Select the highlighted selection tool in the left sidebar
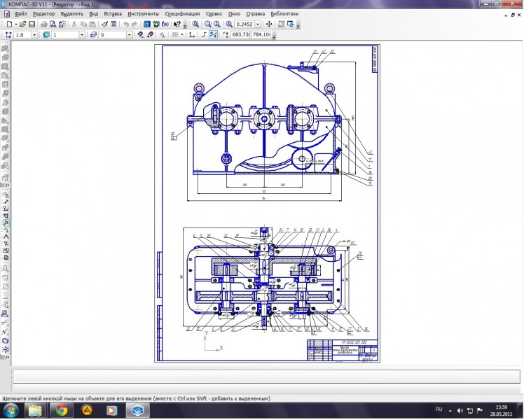This screenshot has width=524, height=420. pos(6,223)
